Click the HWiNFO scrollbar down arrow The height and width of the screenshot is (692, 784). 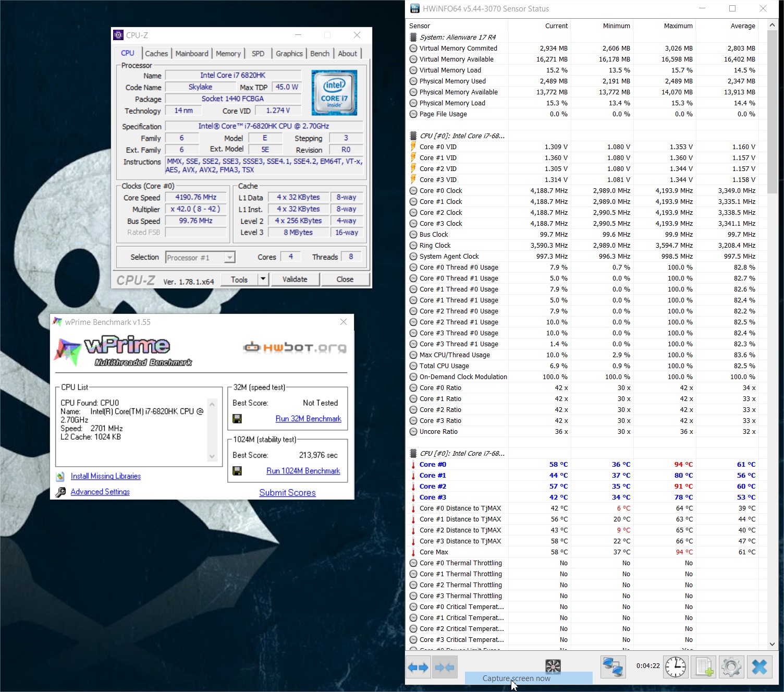[x=773, y=645]
